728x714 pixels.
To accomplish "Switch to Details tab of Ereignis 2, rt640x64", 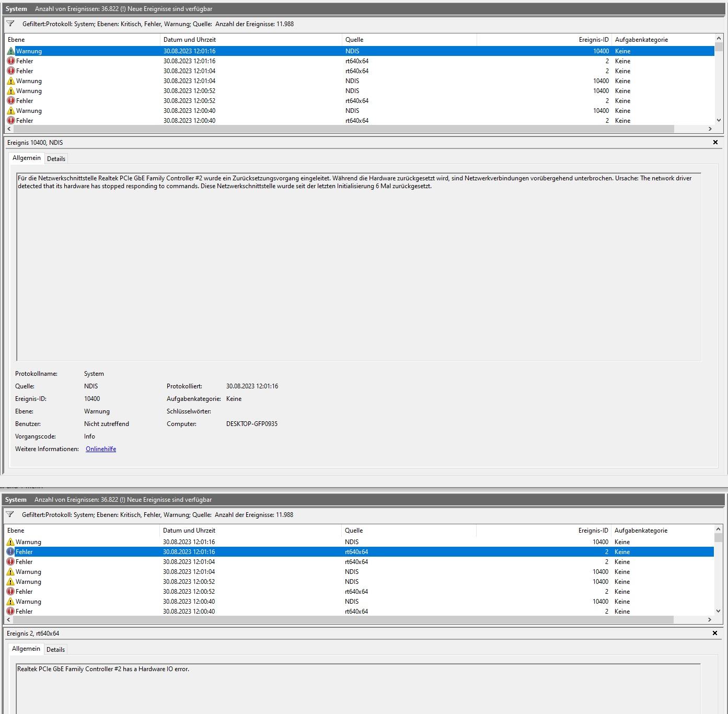I will (56, 650).
